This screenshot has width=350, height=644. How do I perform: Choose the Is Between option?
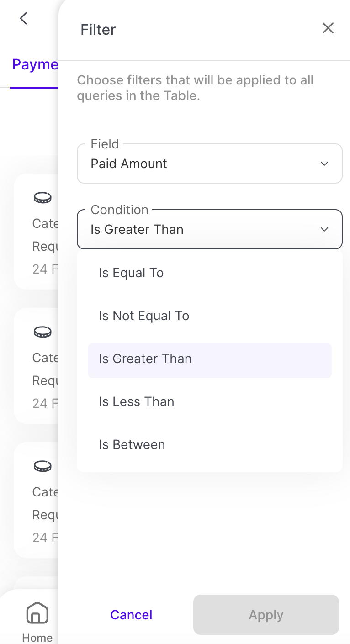[x=132, y=445]
